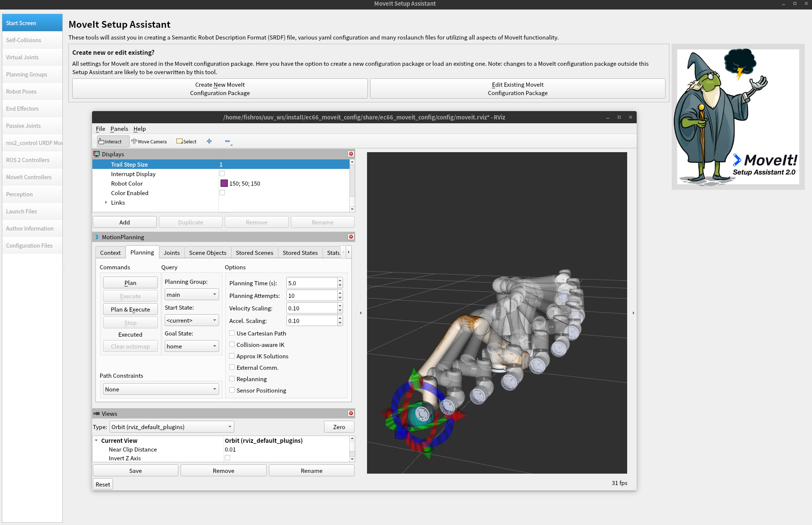Click Displays panel vertical scrollbar
This screenshot has height=525, width=812.
pyautogui.click(x=352, y=186)
